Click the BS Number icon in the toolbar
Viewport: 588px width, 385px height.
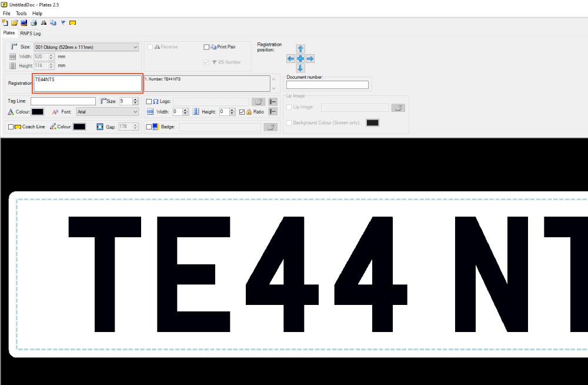tap(63, 23)
